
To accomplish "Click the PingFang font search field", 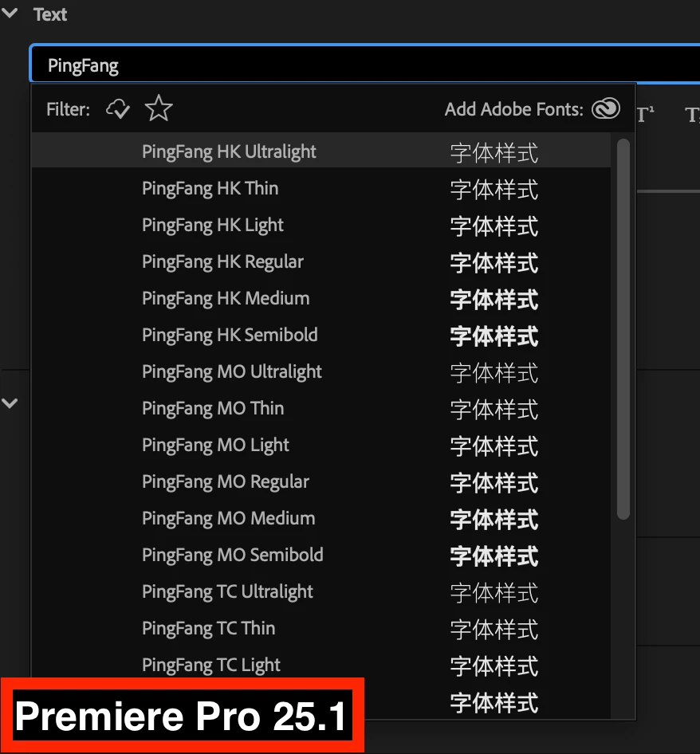I will tap(364, 65).
